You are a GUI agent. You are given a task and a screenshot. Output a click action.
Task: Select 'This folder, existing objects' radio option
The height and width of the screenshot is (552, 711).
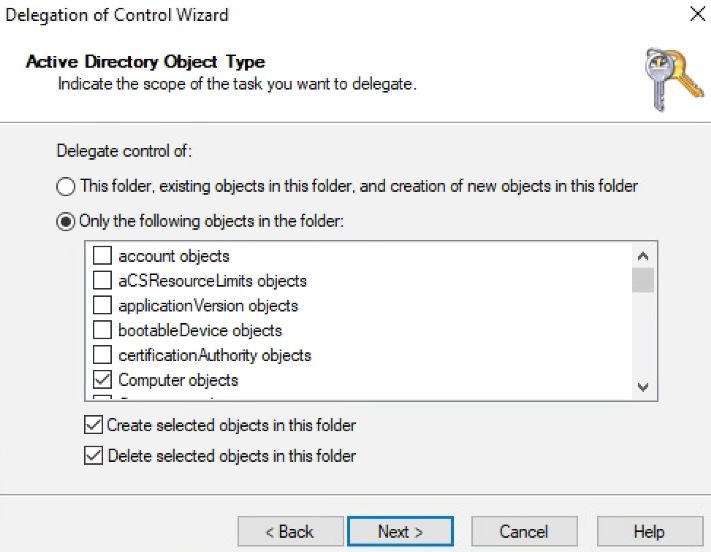(x=66, y=186)
